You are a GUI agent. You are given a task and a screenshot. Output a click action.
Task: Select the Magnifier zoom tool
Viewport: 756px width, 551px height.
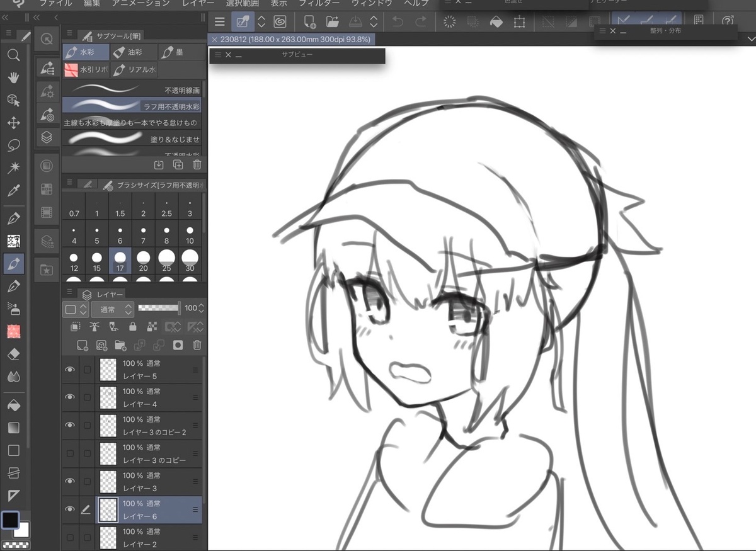tap(13, 55)
